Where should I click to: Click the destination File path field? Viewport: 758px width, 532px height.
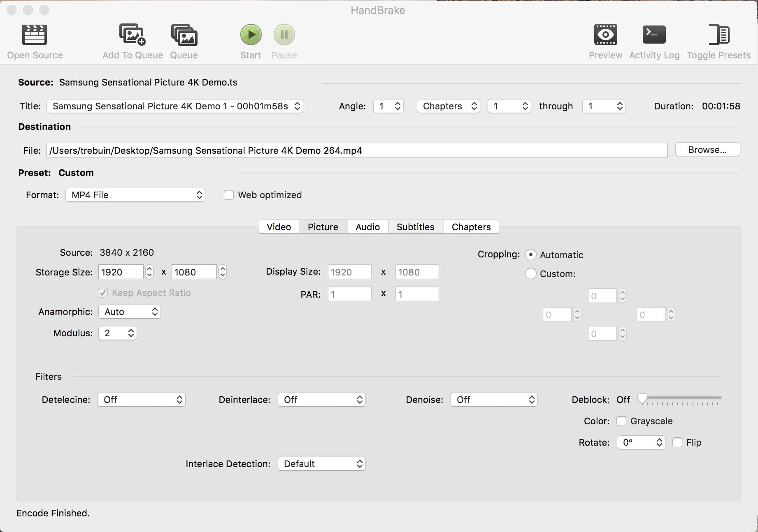357,150
